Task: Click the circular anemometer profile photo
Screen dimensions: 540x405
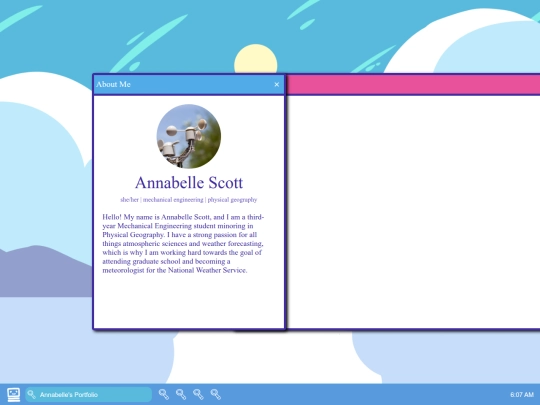Action: (x=189, y=136)
